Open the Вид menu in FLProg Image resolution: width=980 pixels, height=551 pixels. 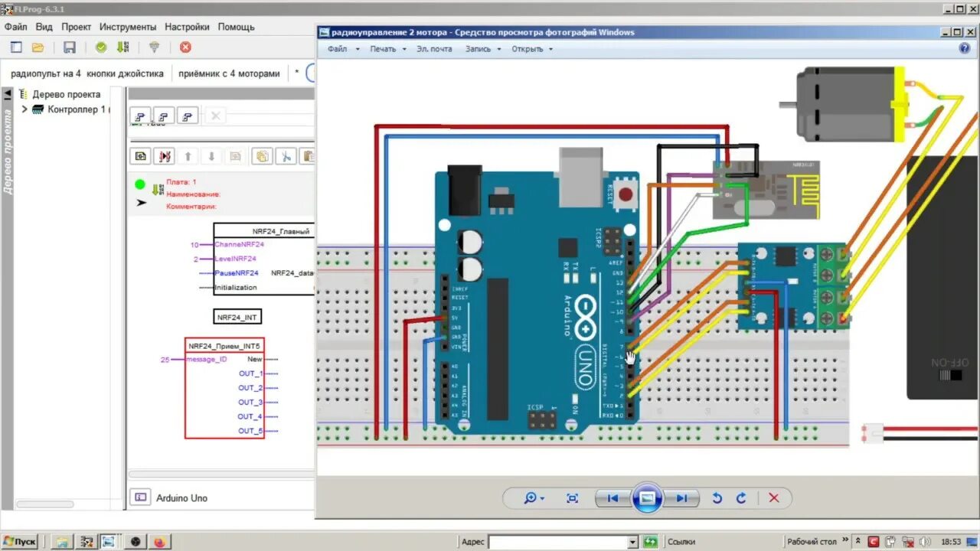tap(44, 27)
